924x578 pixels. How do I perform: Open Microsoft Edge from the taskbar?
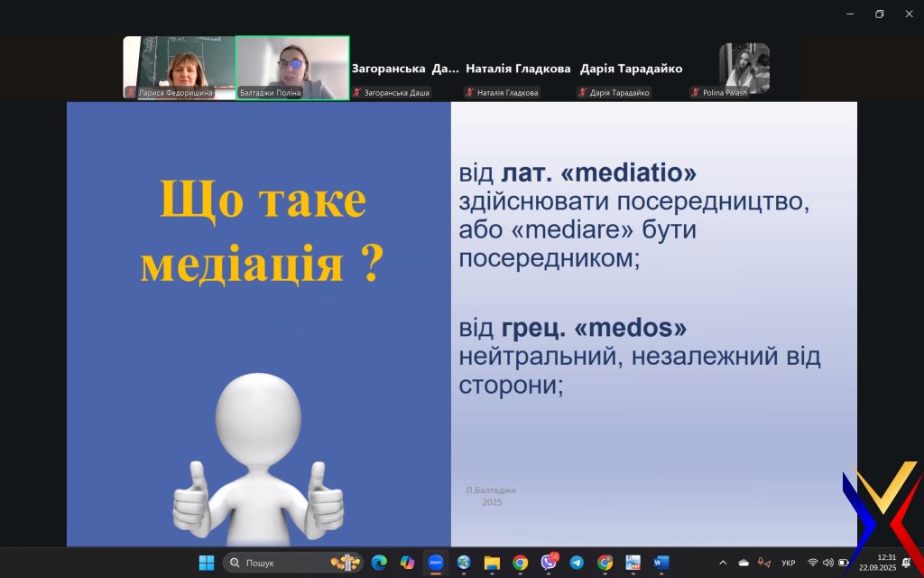(379, 563)
